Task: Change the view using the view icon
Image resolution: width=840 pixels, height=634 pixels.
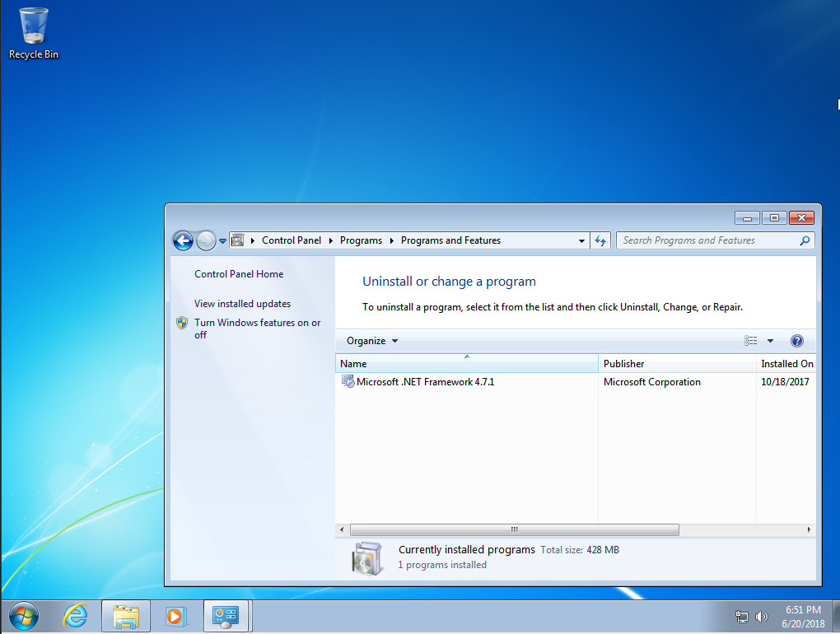Action: click(750, 341)
